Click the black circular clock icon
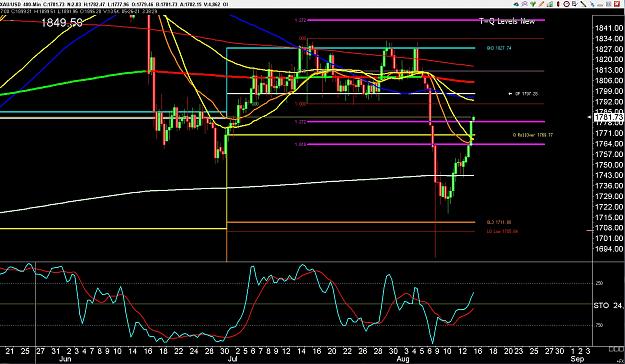 566,4
